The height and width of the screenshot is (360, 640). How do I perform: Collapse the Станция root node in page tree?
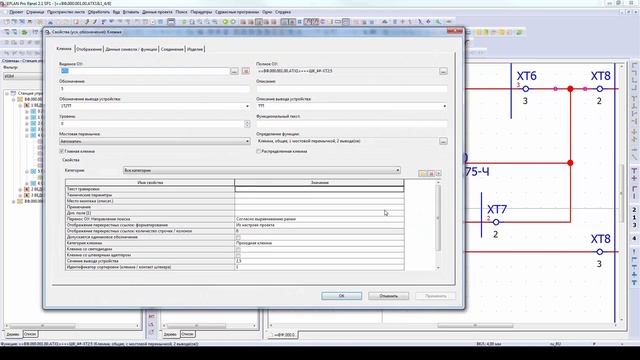tap(7, 93)
